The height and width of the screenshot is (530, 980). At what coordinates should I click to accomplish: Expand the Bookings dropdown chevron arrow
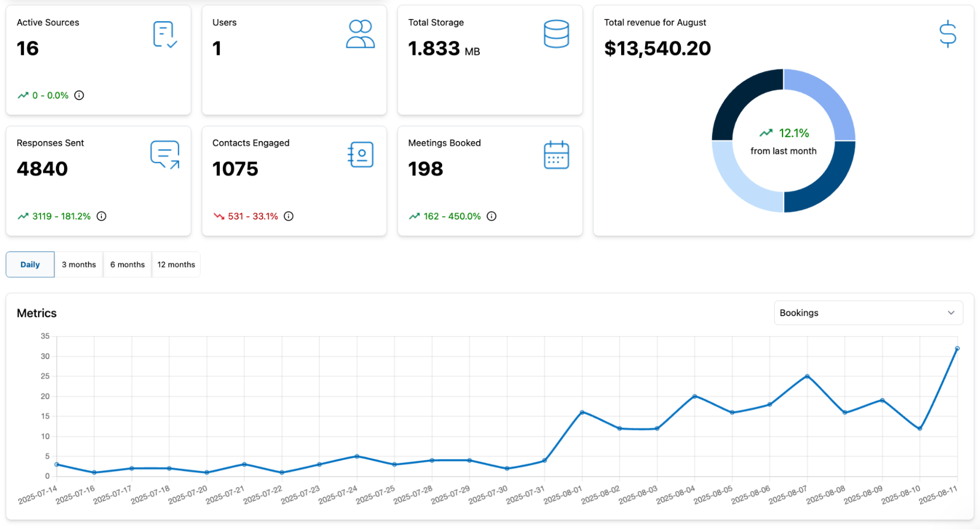[x=951, y=313]
